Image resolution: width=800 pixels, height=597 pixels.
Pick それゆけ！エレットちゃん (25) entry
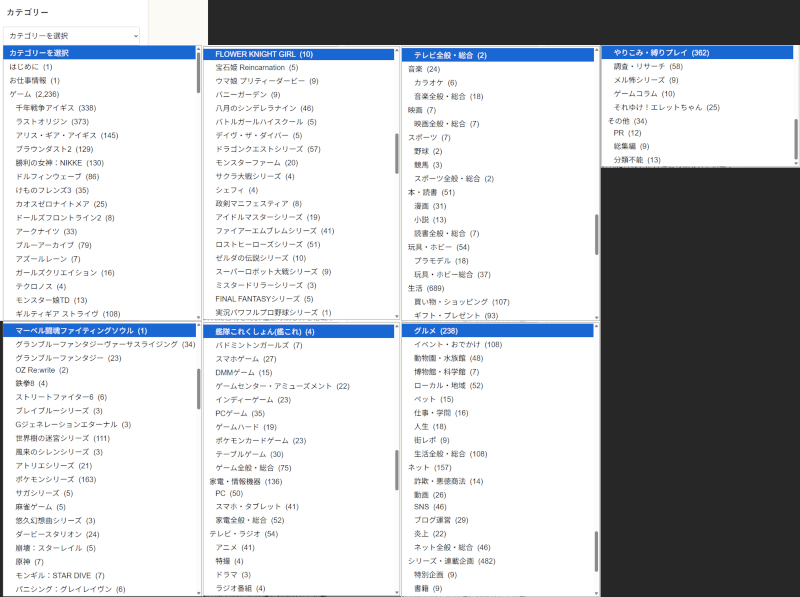(x=697, y=107)
